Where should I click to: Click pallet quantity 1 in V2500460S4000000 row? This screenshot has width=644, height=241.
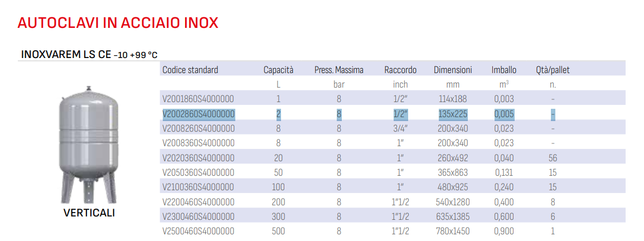coord(553,231)
